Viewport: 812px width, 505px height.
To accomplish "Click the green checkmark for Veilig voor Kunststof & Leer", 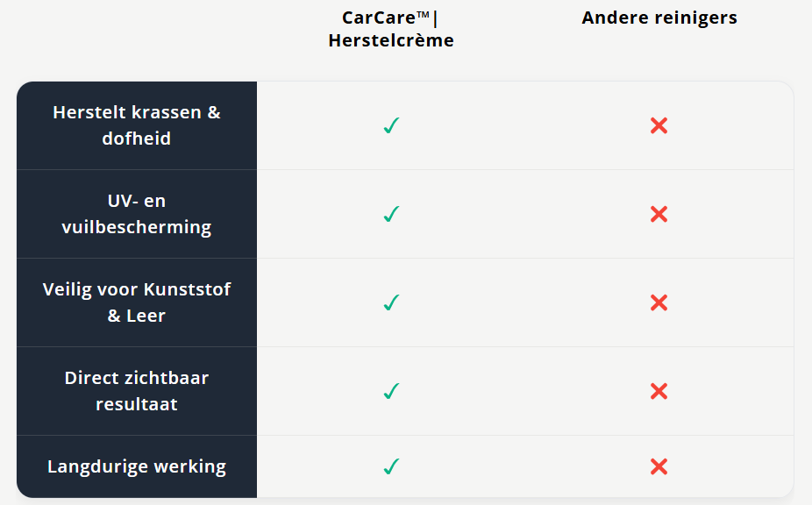I will coord(391,302).
